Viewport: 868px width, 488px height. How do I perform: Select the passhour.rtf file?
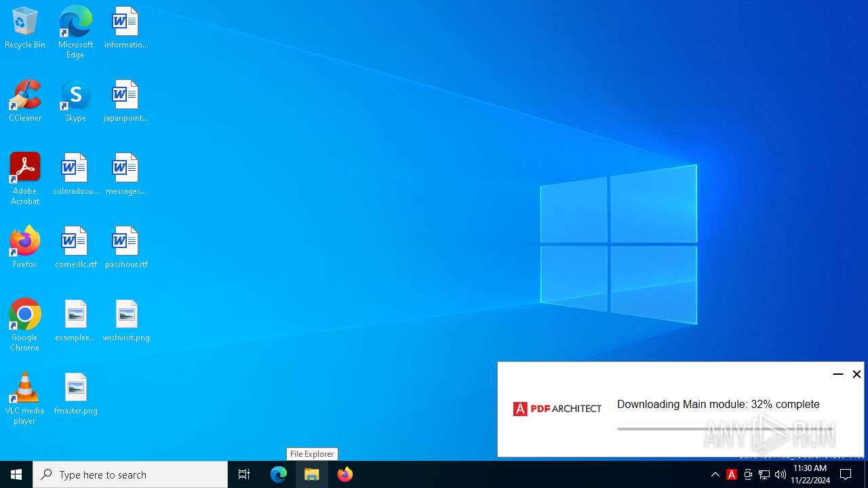pyautogui.click(x=126, y=248)
